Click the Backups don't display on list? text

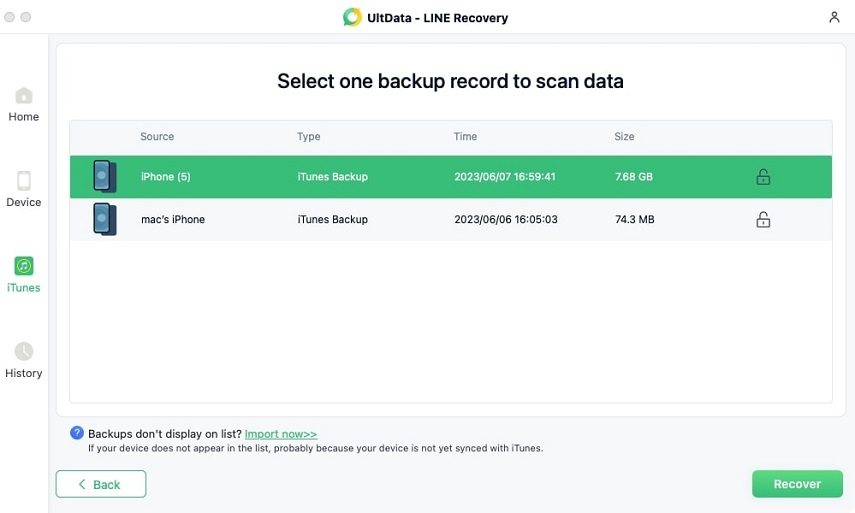pos(165,434)
